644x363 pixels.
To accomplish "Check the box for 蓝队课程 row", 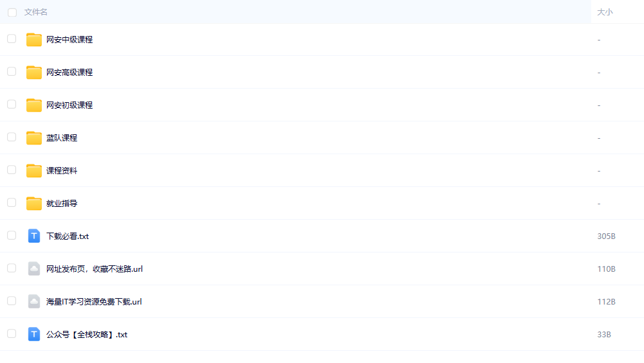I will tap(12, 137).
